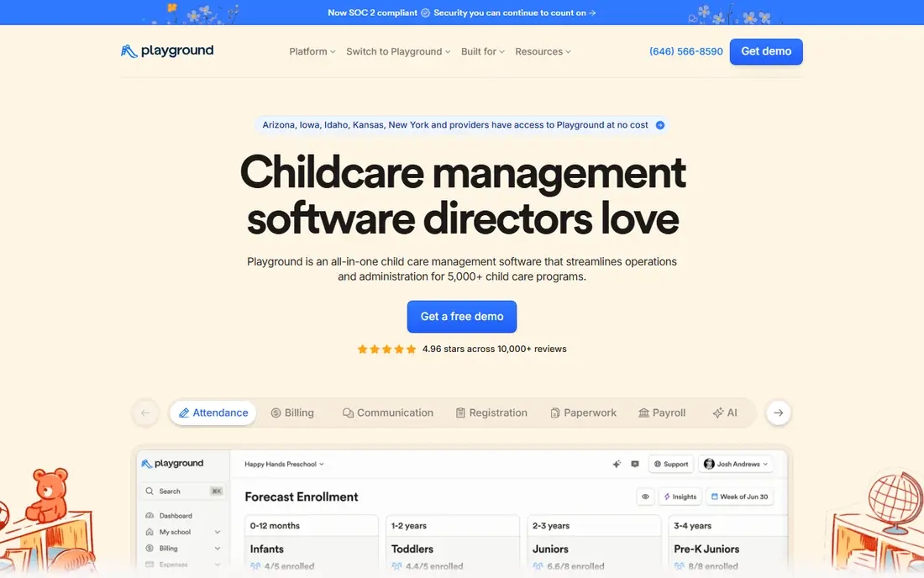
Task: Click the Josh Andrews avatar picture
Action: coord(710,465)
